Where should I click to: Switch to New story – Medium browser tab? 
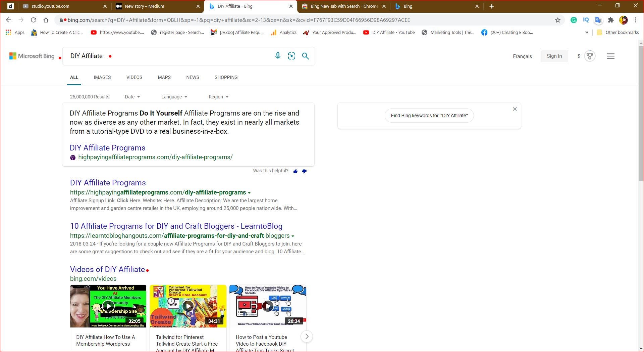point(158,6)
